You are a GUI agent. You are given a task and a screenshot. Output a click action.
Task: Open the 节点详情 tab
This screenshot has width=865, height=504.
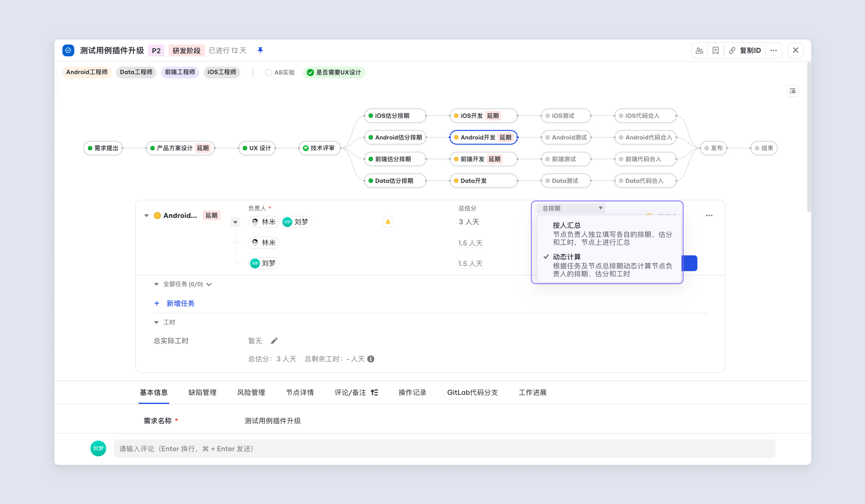[300, 392]
